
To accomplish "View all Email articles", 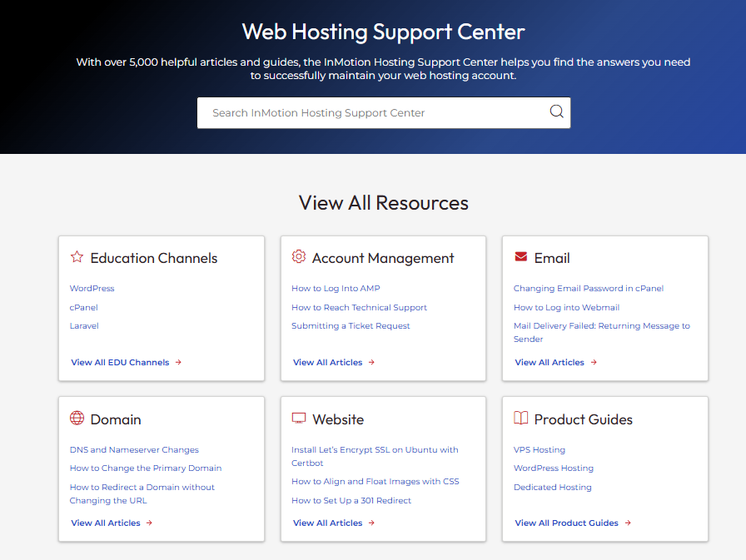I will [550, 362].
